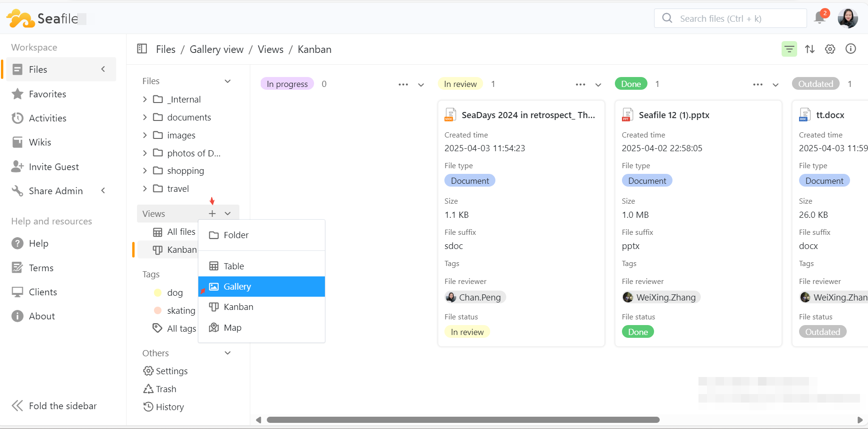
Task: Open the user avatar menu
Action: (x=847, y=18)
